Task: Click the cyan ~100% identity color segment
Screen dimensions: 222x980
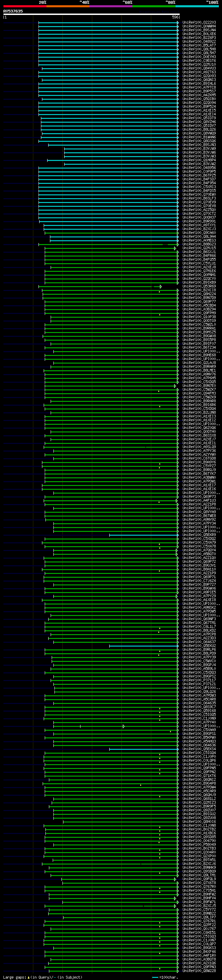Action: click(x=197, y=7)
